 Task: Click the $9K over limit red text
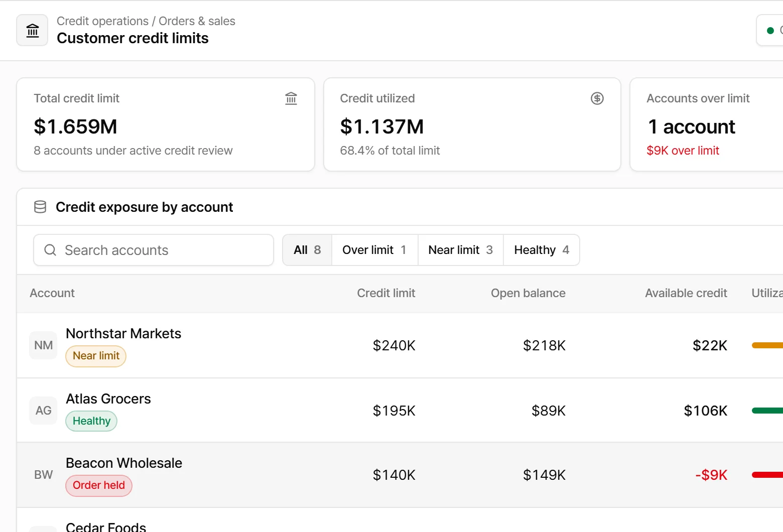tap(683, 151)
